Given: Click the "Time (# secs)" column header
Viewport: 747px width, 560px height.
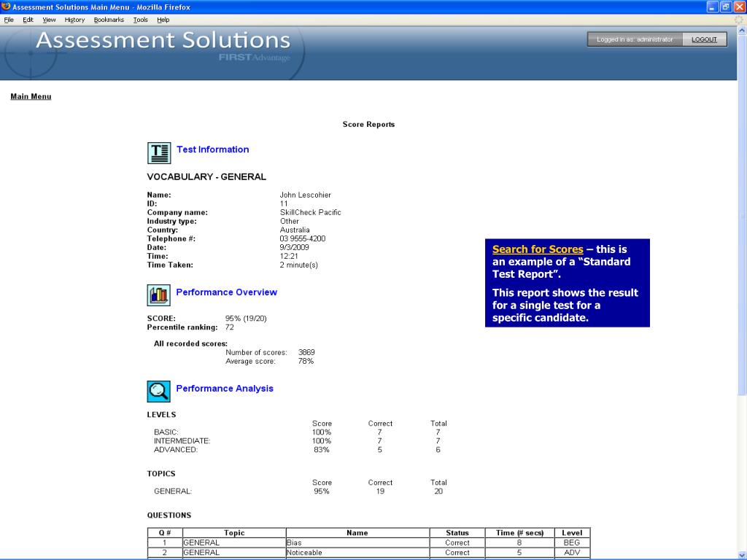Looking at the screenshot, I should click(x=519, y=533).
